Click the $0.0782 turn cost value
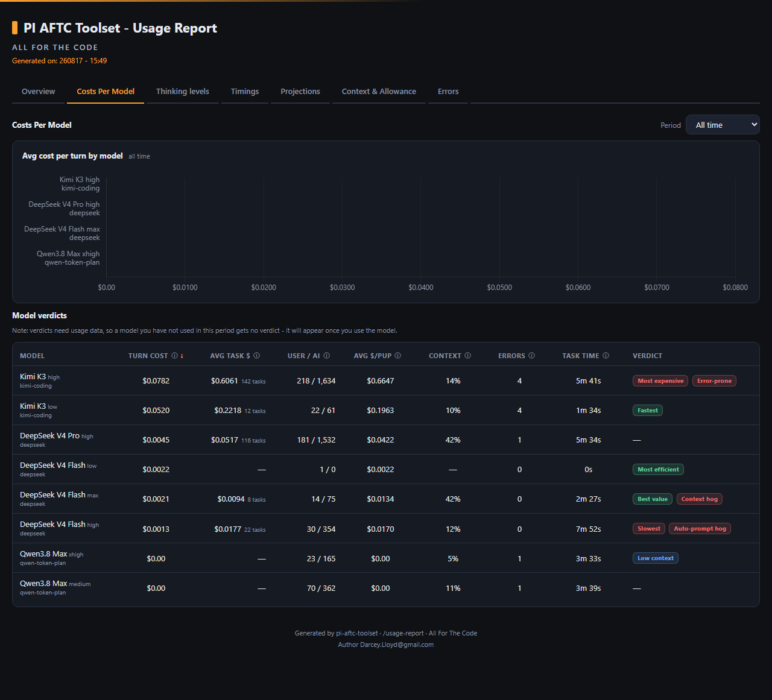The height and width of the screenshot is (700, 772). pyautogui.click(x=156, y=381)
